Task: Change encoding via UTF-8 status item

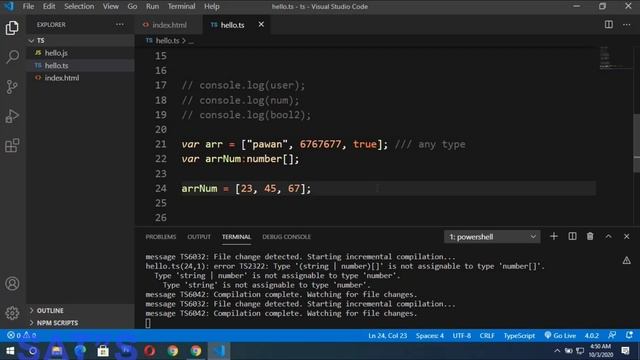Action: pyautogui.click(x=462, y=336)
